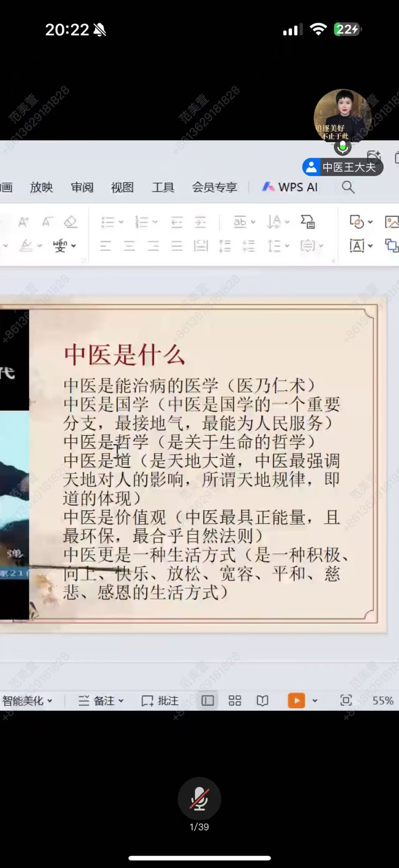Click the increase font size icon
The width and height of the screenshot is (399, 868).
[23, 222]
